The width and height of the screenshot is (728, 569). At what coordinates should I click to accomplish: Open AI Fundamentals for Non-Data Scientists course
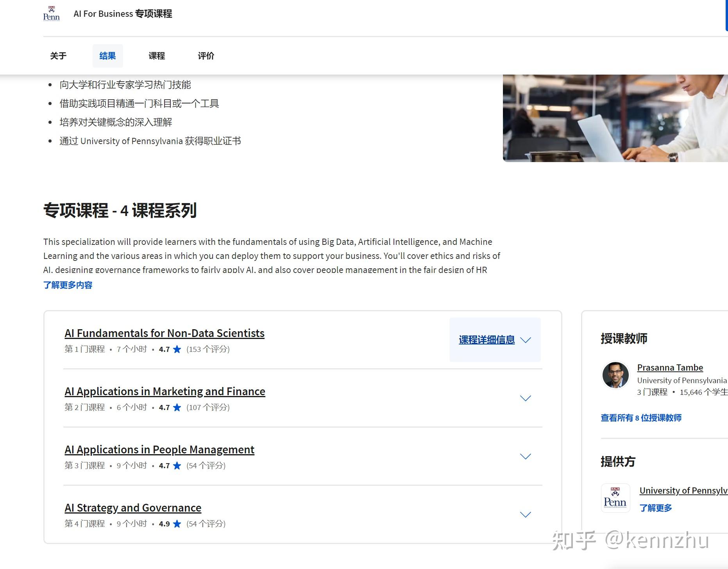point(164,333)
